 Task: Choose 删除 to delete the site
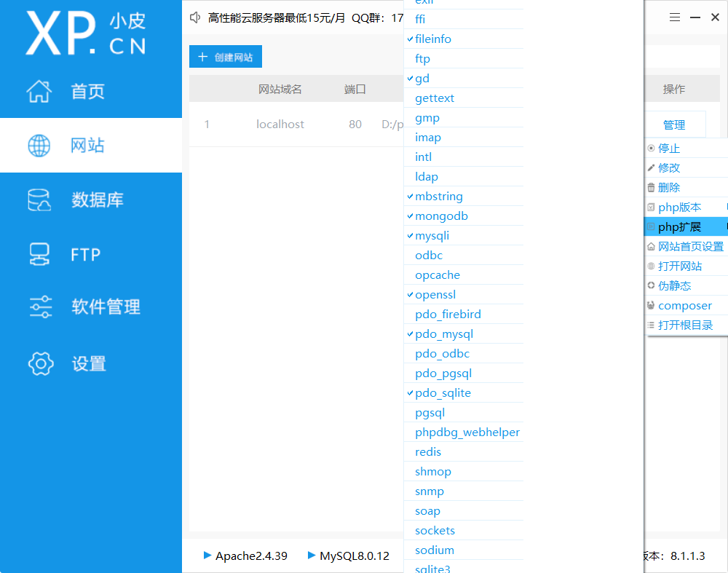click(x=687, y=187)
